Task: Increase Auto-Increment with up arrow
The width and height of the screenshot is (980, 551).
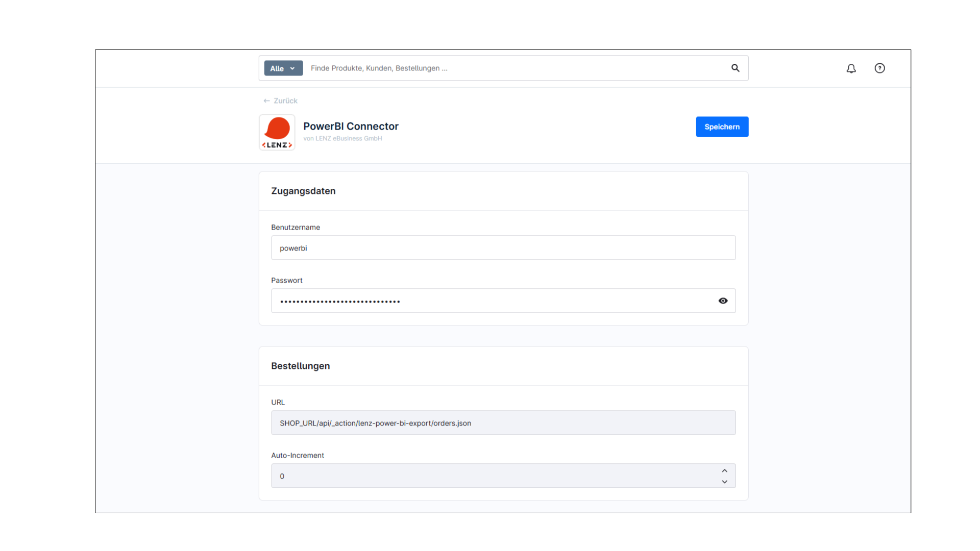Action: (x=724, y=470)
